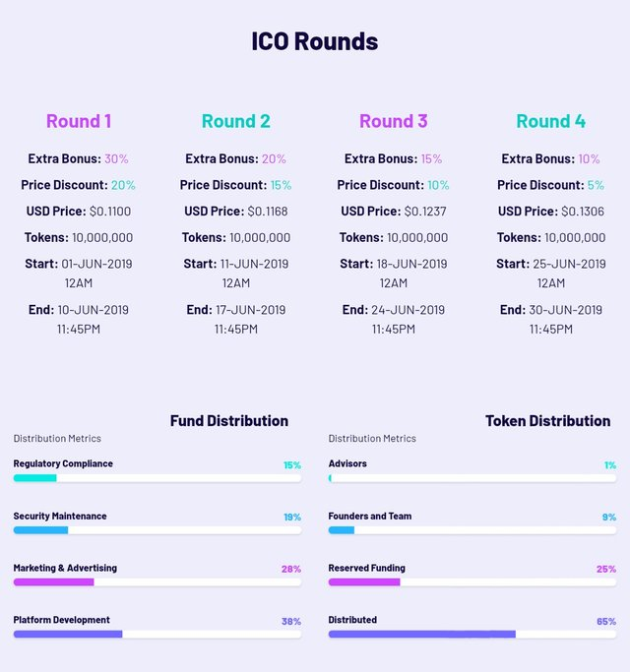Click Round 3 Price Discount 10% value
This screenshot has width=630, height=672.
point(438,185)
